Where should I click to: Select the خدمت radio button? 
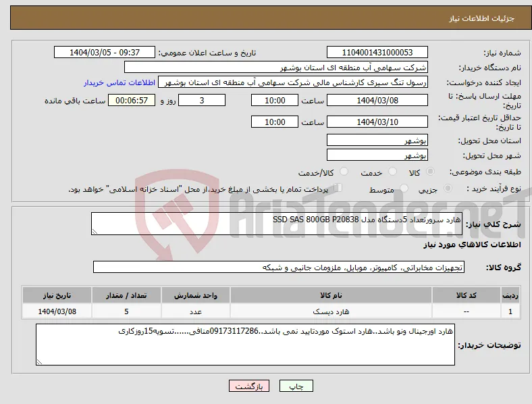point(392,172)
